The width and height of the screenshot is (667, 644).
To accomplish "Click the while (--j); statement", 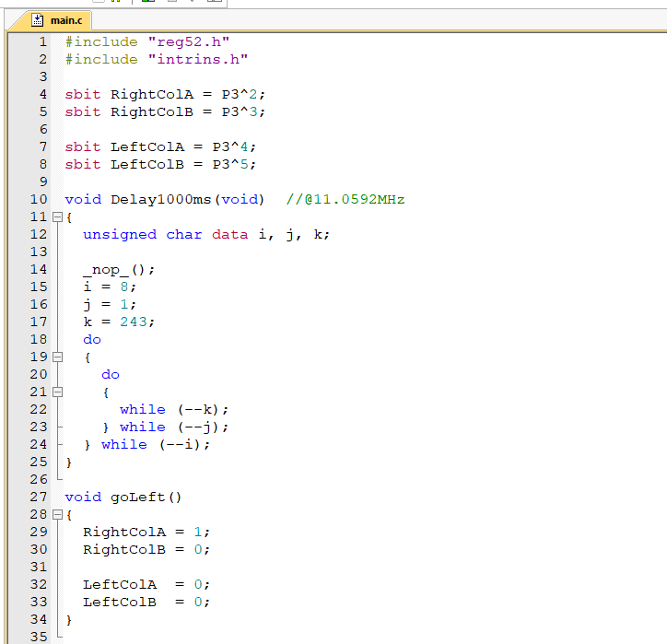I will click(x=174, y=427).
